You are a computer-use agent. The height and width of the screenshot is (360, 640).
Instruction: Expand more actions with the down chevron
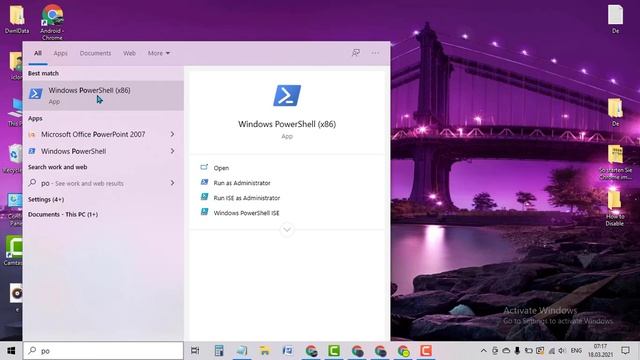pos(287,229)
